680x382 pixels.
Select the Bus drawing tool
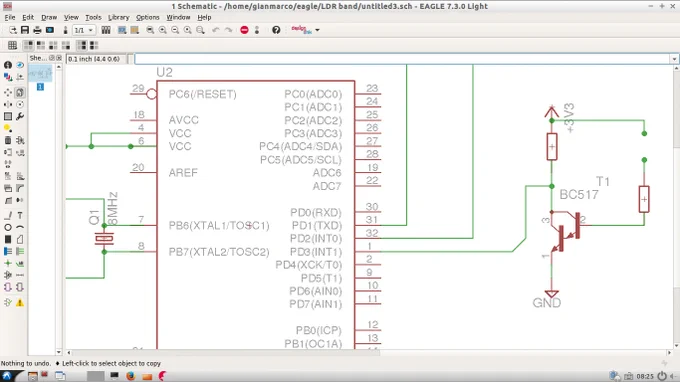pyautogui.click(x=8, y=251)
